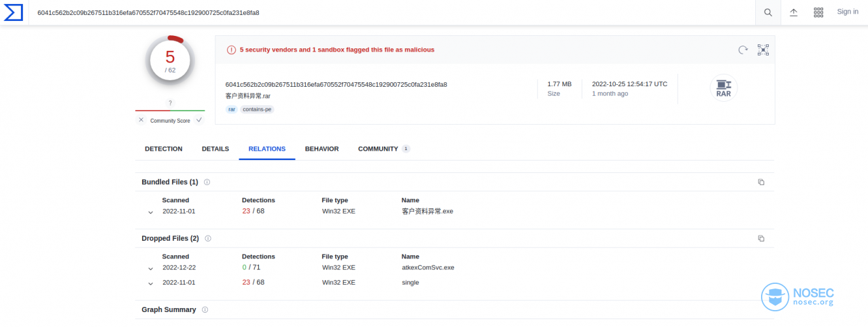The image size is (868, 327).
Task: Reanalyze the file with refresh icon
Action: click(x=743, y=50)
